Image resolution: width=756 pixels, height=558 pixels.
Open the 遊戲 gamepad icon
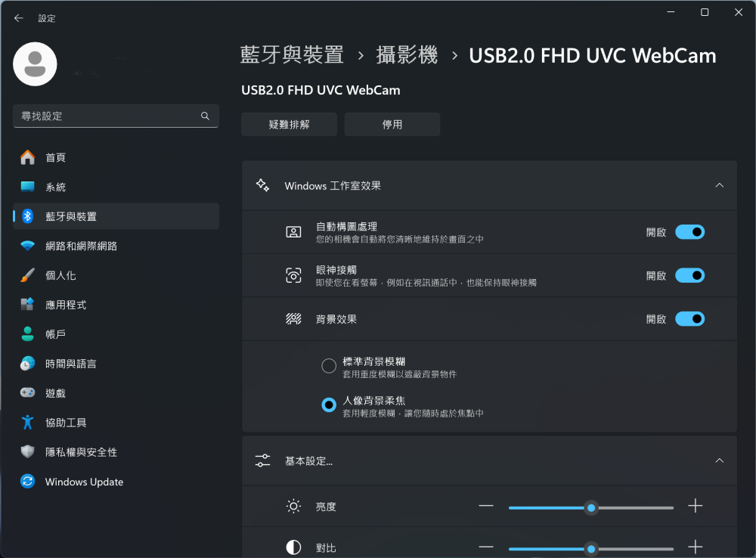(x=27, y=392)
